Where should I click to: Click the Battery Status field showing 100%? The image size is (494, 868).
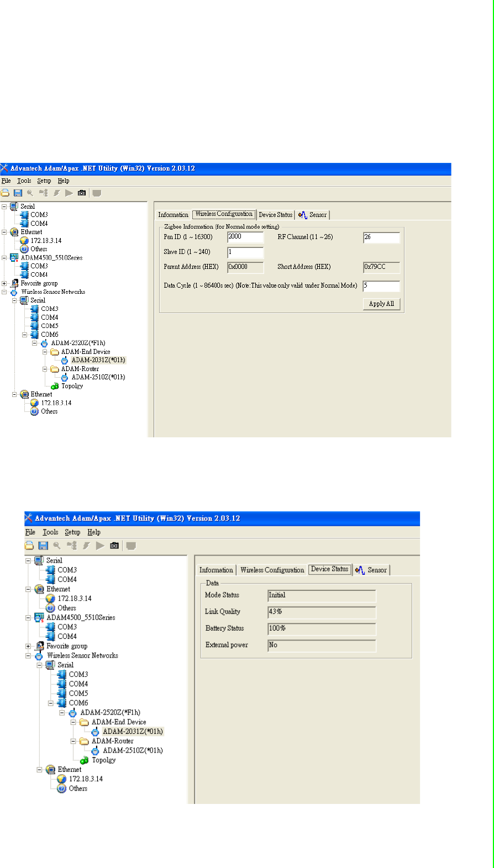point(322,629)
